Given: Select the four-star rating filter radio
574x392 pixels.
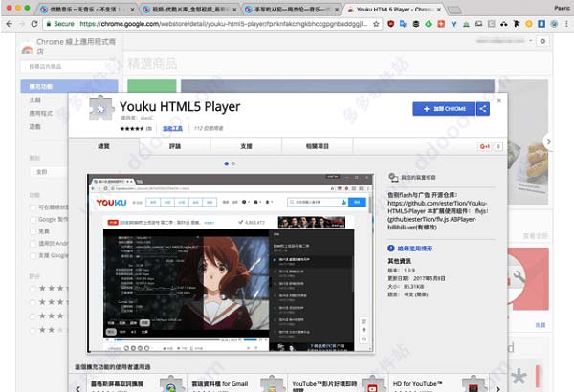Looking at the screenshot, I should (x=33, y=303).
